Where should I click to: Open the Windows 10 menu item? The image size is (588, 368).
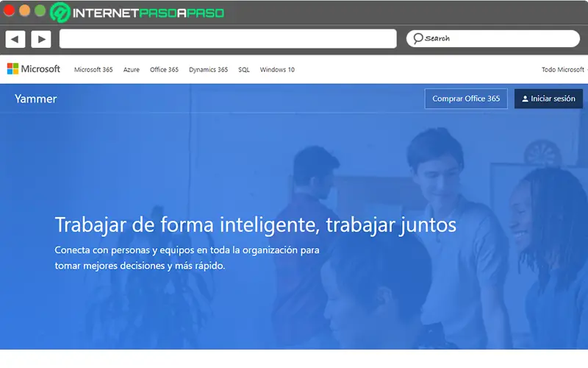click(277, 69)
